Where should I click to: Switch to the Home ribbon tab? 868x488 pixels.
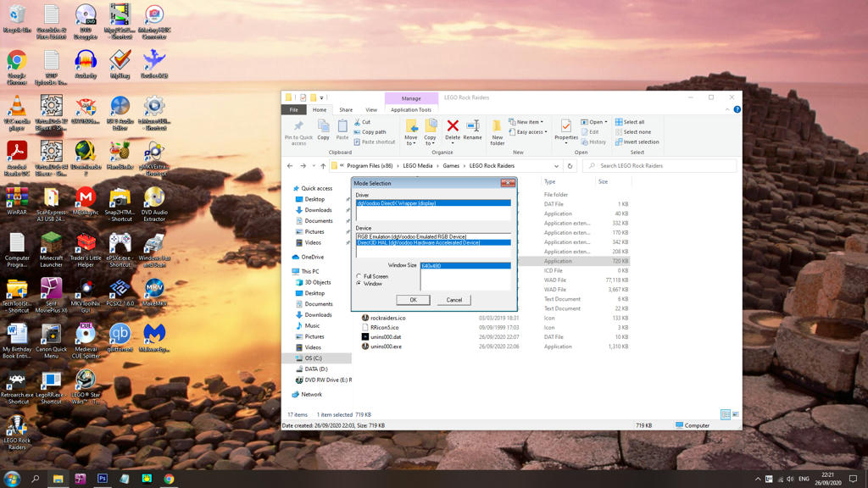point(320,109)
